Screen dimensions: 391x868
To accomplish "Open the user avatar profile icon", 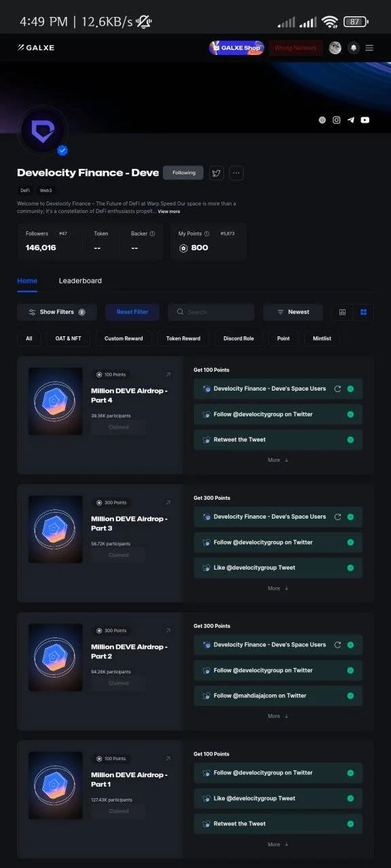I will click(335, 47).
